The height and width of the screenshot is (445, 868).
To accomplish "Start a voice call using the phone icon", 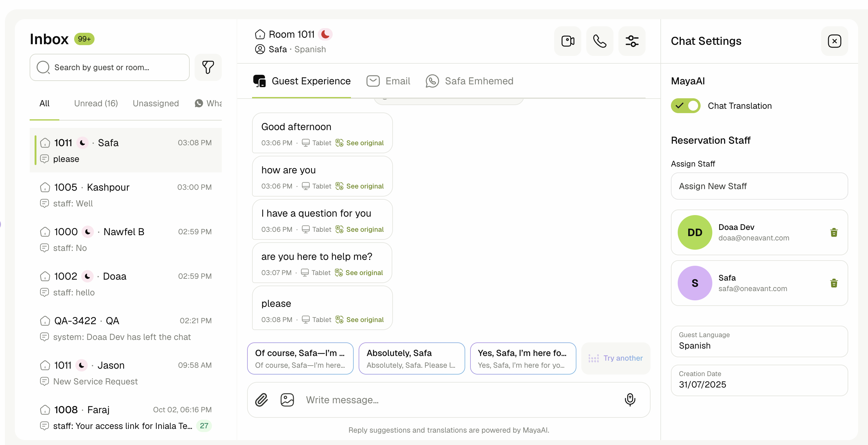I will [x=600, y=41].
